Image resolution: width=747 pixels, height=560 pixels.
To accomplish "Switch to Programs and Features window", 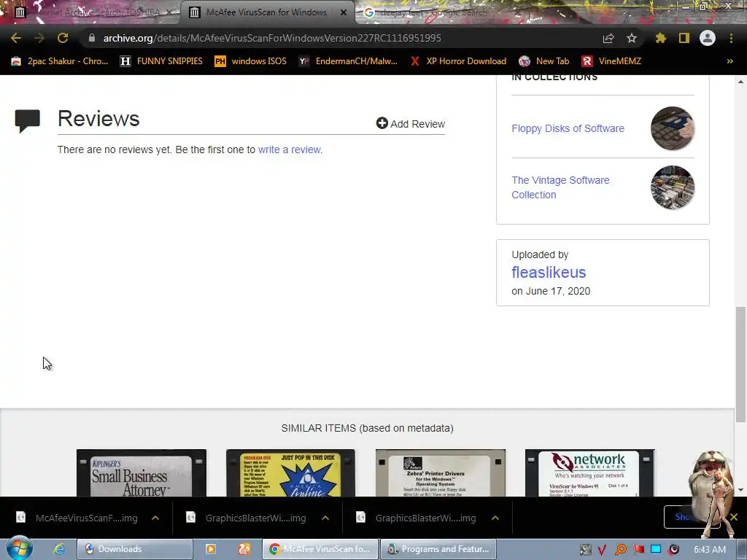I will (438, 549).
